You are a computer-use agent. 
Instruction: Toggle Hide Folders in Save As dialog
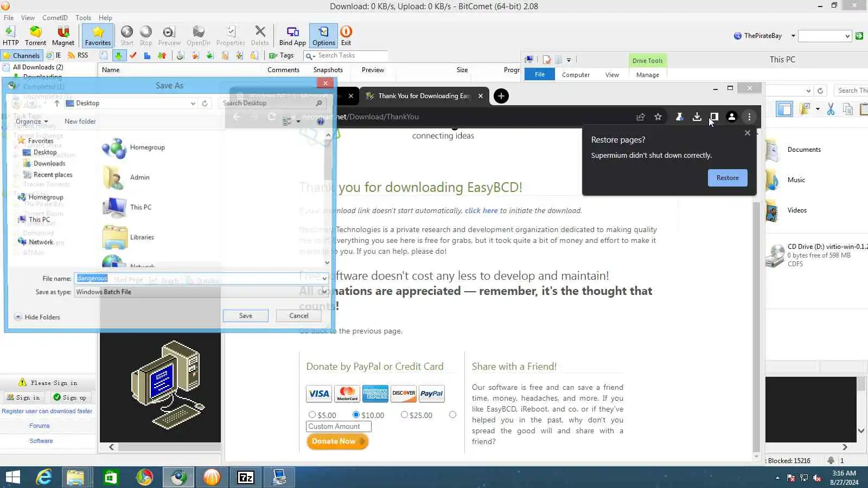click(x=37, y=317)
